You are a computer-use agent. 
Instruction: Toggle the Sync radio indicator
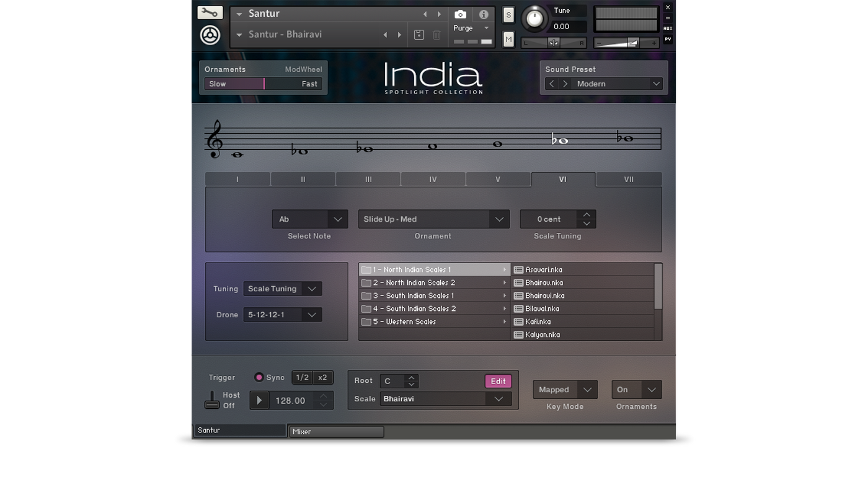click(259, 378)
